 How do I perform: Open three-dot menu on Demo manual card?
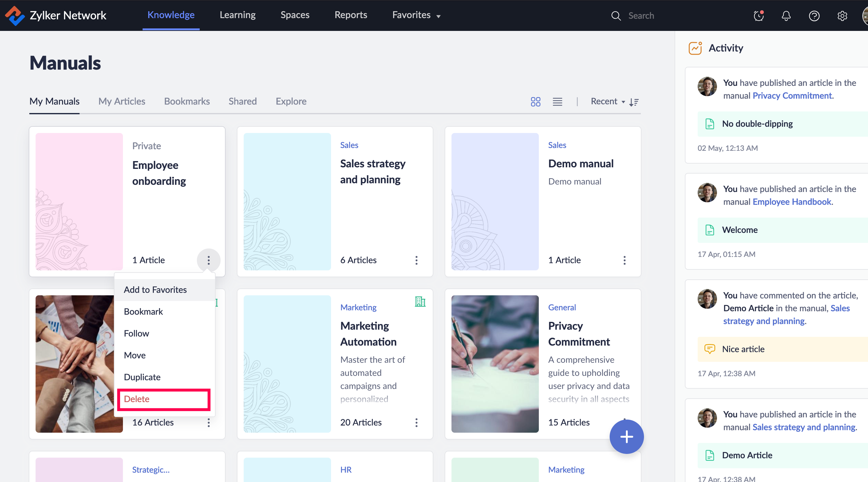624,260
